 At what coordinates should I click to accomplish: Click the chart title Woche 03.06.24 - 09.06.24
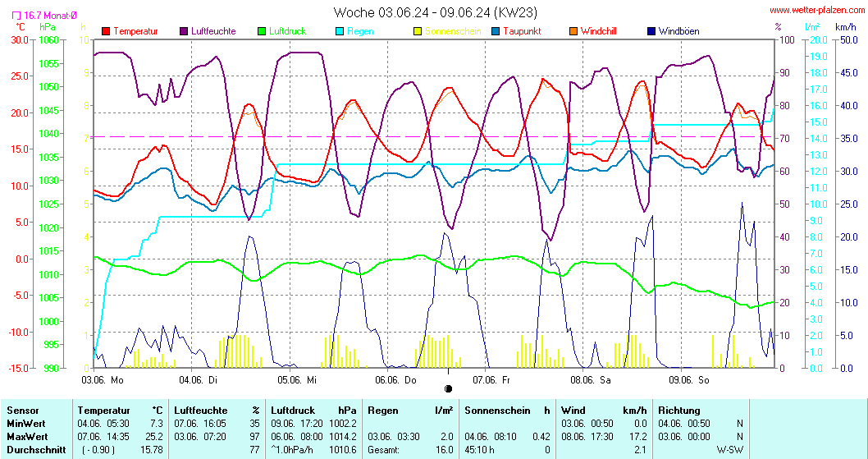[x=436, y=12]
